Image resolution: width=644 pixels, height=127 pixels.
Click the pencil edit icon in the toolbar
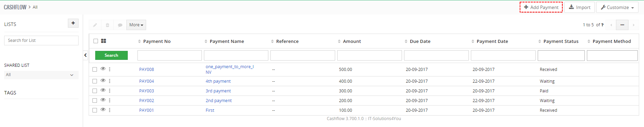click(95, 25)
